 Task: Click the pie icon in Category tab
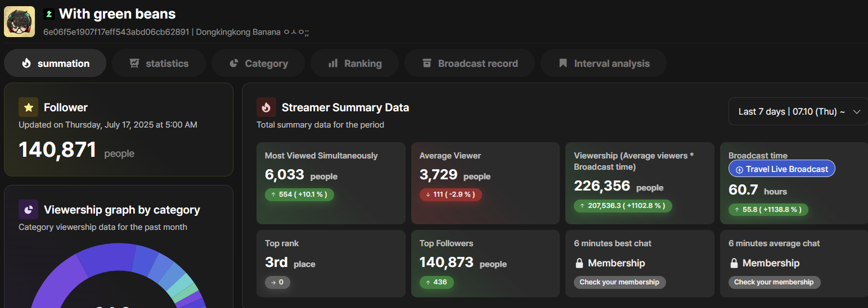tap(234, 64)
